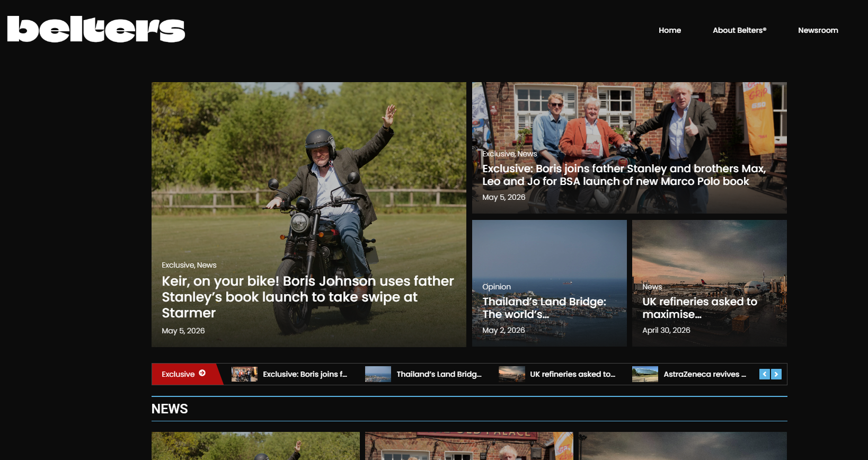Click the Thailand ticker thumbnail image

(378, 374)
